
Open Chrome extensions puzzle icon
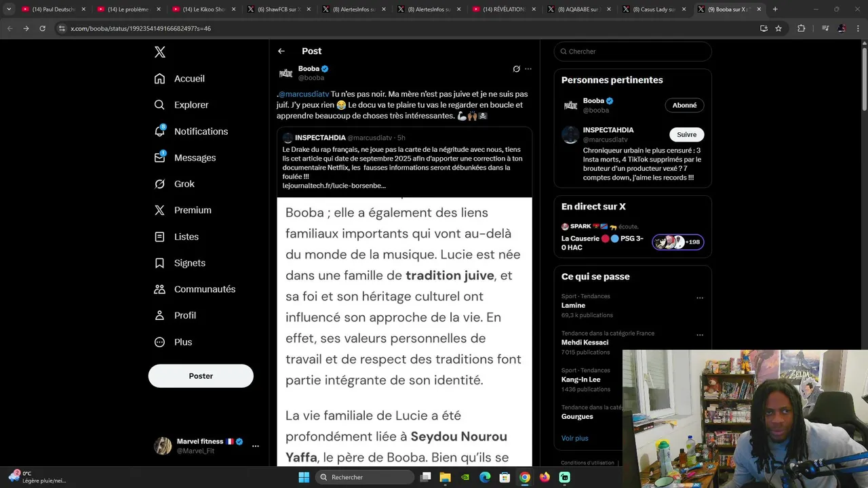[x=801, y=28]
